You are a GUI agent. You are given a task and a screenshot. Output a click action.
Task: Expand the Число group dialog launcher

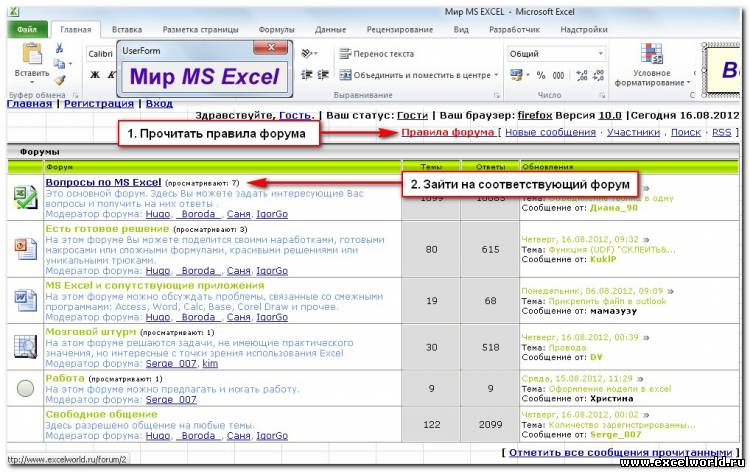[x=602, y=96]
